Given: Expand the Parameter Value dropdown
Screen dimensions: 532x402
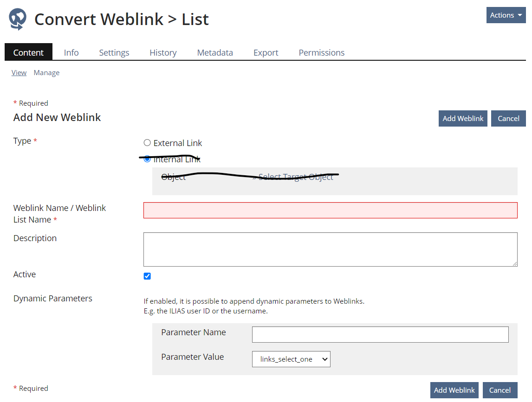Looking at the screenshot, I should (x=291, y=359).
